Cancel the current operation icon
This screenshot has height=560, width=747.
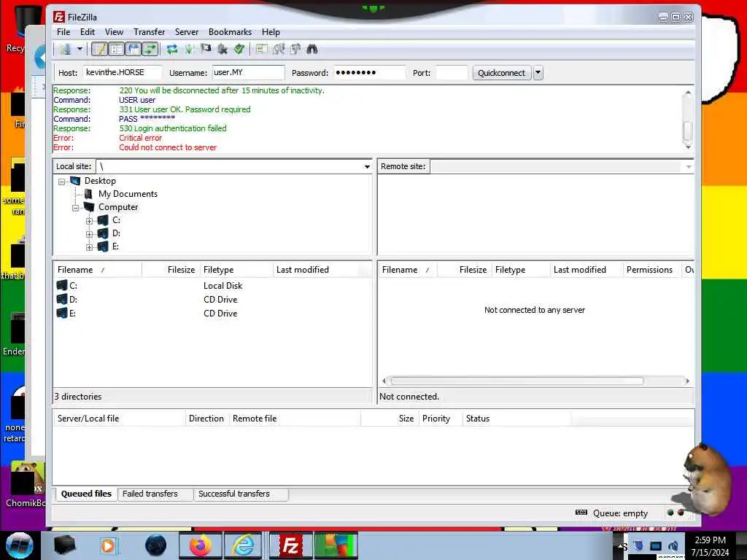[206, 49]
